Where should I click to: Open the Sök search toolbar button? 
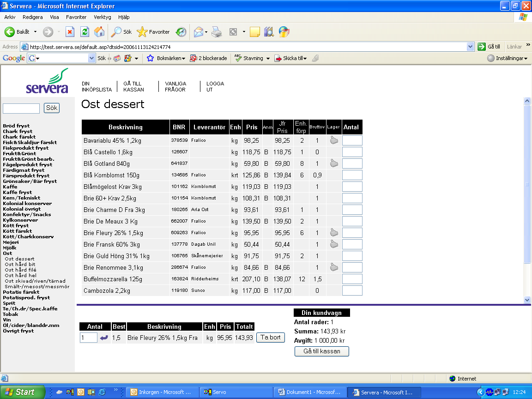122,32
